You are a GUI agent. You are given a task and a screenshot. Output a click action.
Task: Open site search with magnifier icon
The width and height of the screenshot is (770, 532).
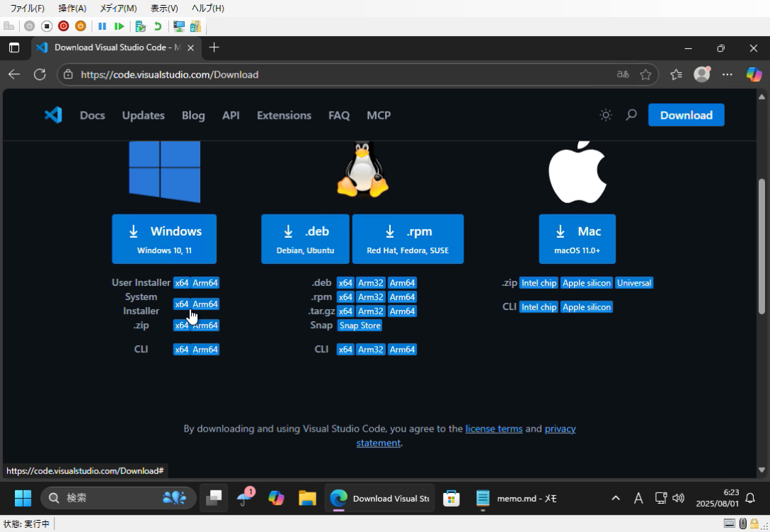(x=631, y=115)
